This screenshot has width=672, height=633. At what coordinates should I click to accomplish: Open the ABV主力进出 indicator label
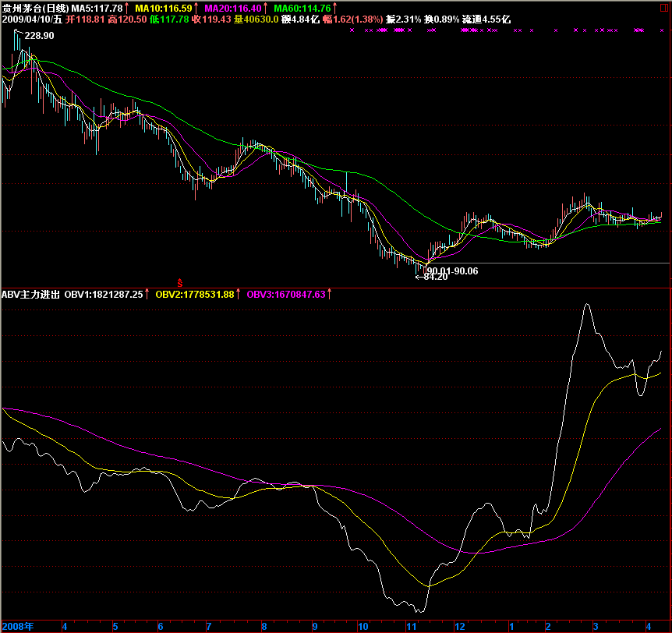[x=30, y=295]
